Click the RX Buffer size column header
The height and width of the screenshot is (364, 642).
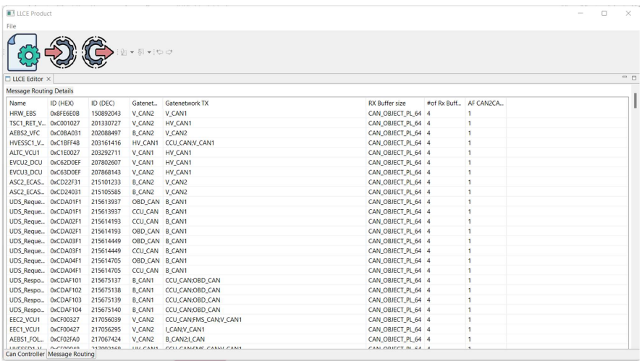click(387, 103)
